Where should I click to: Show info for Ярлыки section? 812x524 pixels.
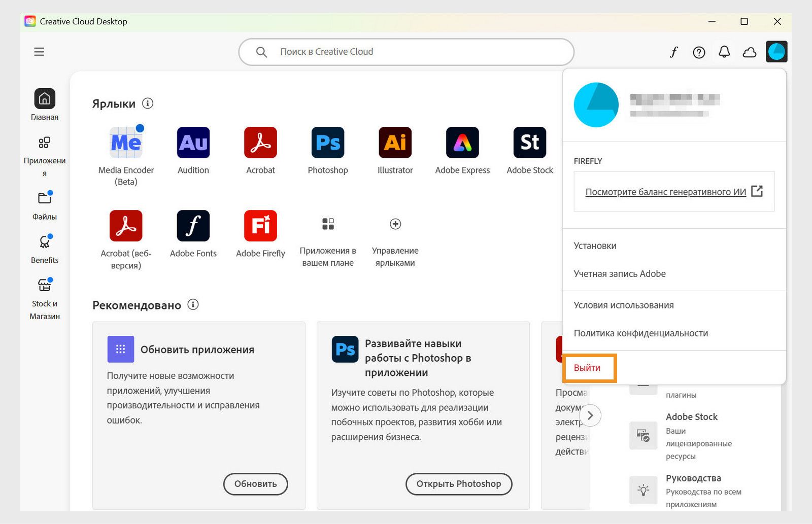click(148, 103)
